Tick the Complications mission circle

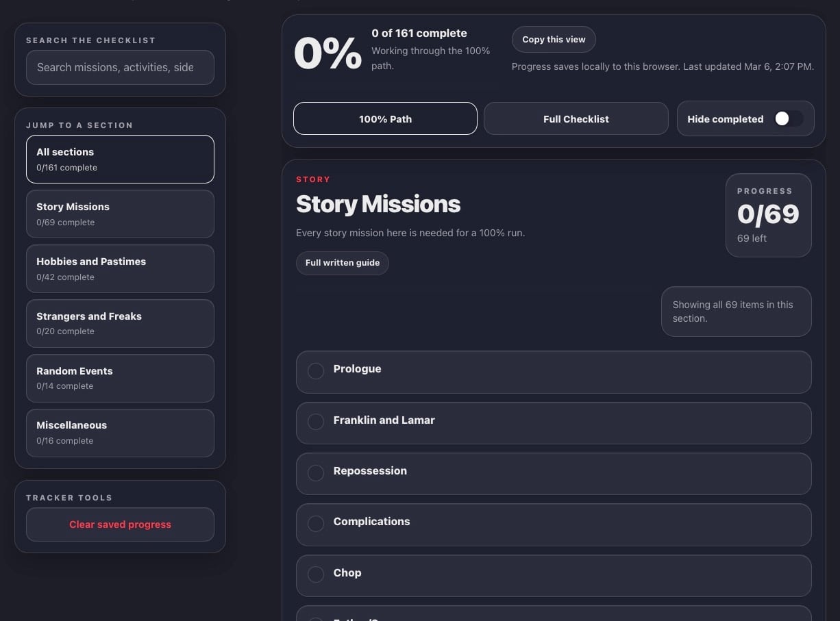(x=315, y=523)
